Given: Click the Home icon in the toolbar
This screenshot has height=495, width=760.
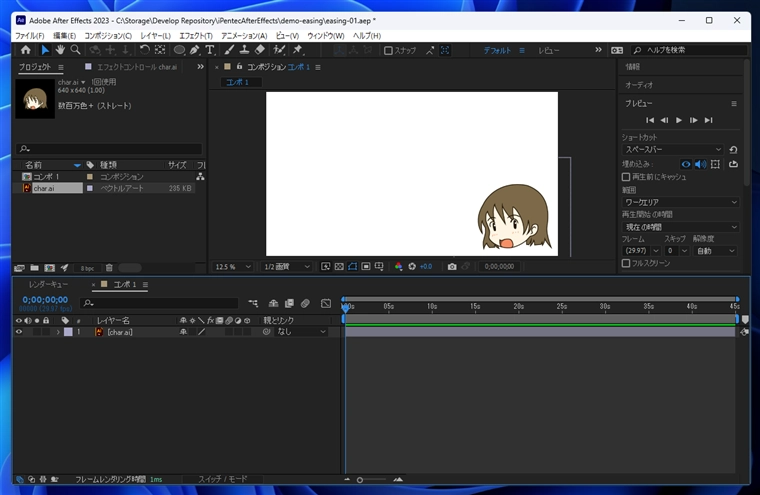Looking at the screenshot, I should [x=26, y=50].
